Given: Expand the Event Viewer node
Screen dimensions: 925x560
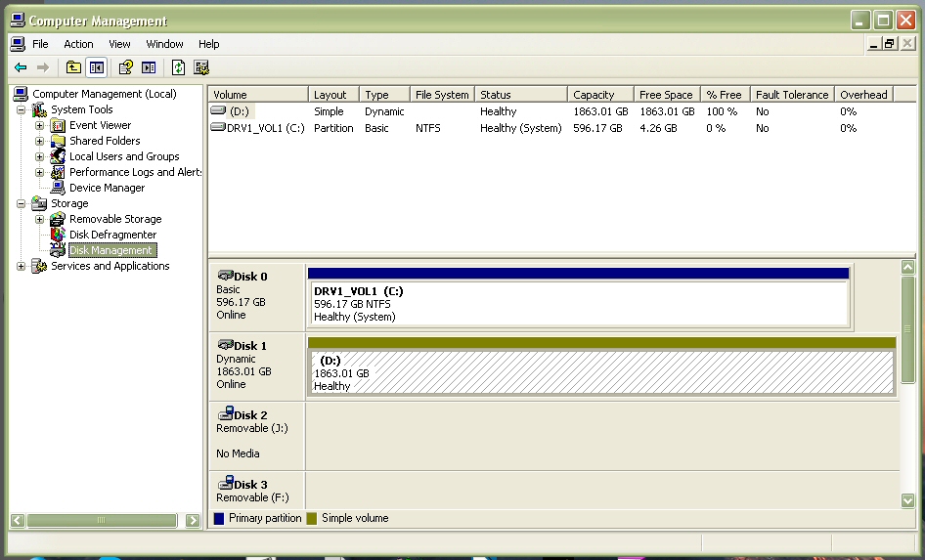Looking at the screenshot, I should pyautogui.click(x=39, y=125).
